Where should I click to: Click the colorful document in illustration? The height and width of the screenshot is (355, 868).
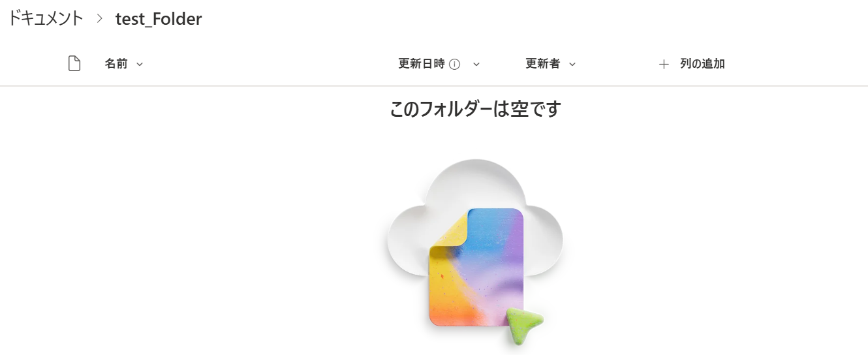pos(476,268)
